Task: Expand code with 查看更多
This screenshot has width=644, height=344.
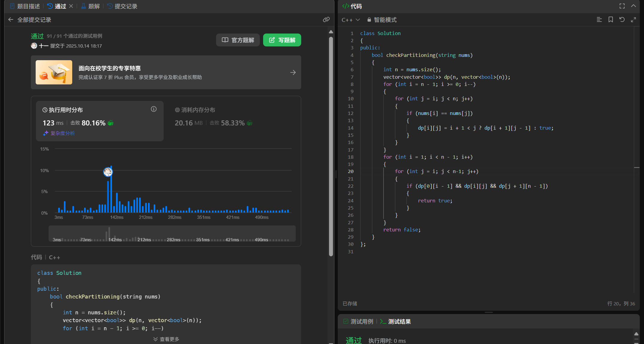Action: [166, 339]
